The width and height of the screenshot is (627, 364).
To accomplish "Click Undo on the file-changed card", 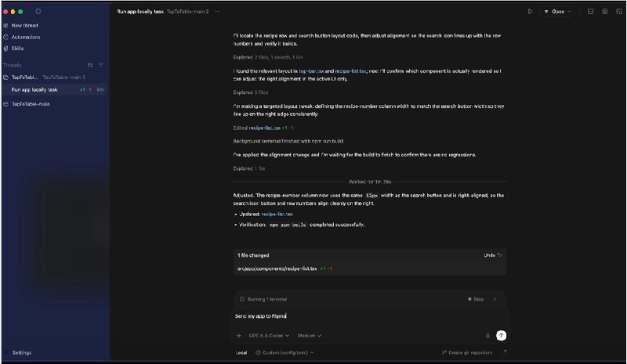I will (493, 255).
